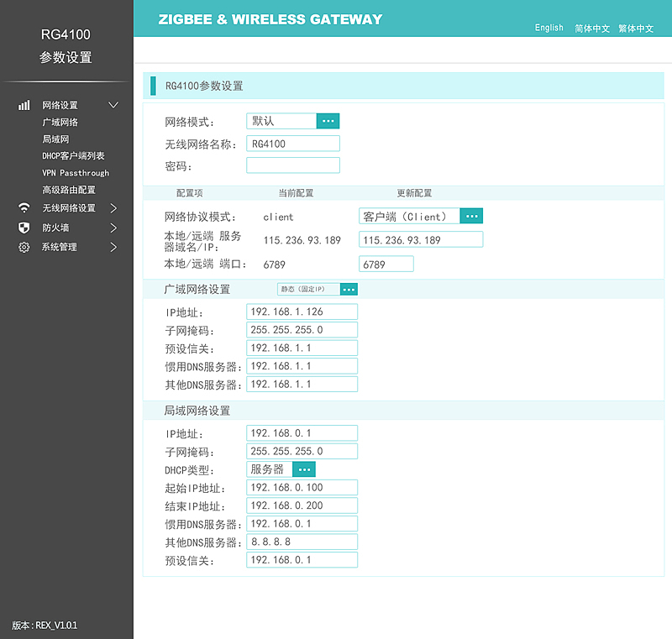
Task: Click the LAN 惯用DNS服务器 field
Action: click(x=302, y=524)
